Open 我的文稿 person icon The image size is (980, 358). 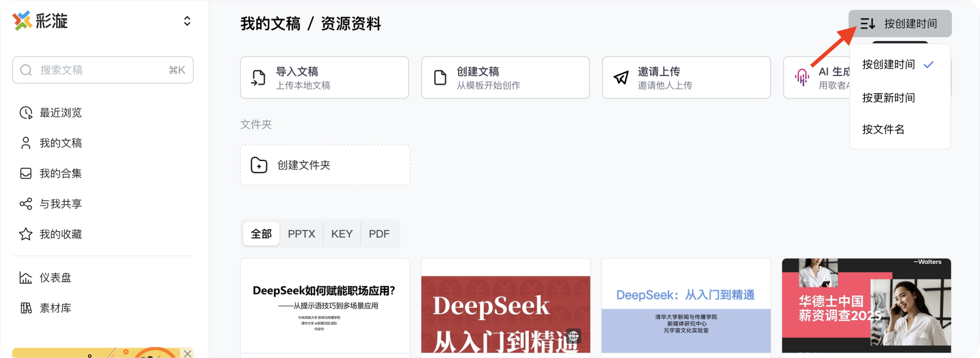coord(26,143)
